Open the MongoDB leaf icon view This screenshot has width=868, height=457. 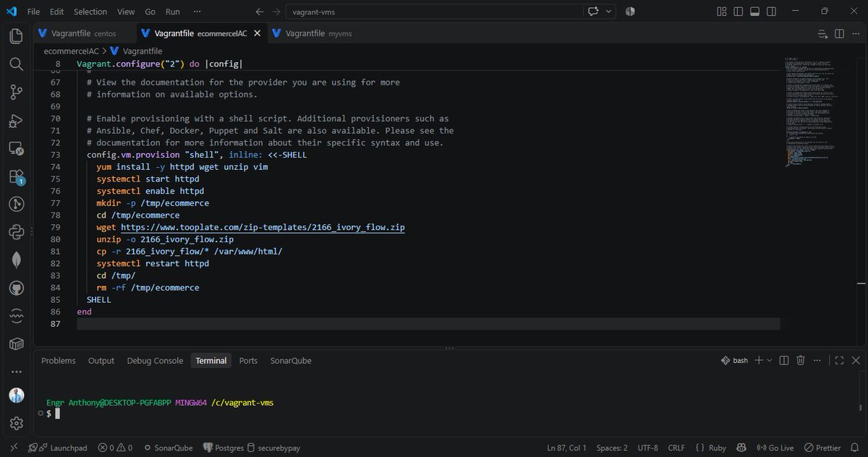click(16, 260)
